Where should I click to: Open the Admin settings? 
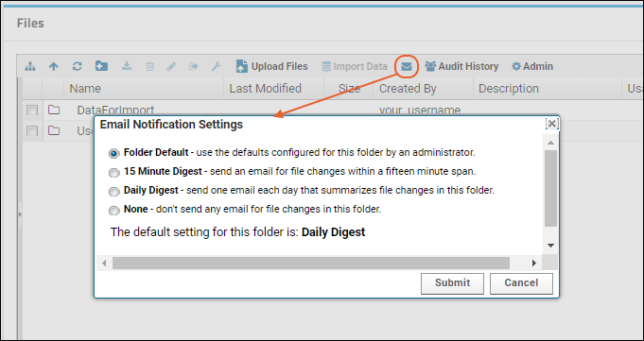[x=532, y=66]
